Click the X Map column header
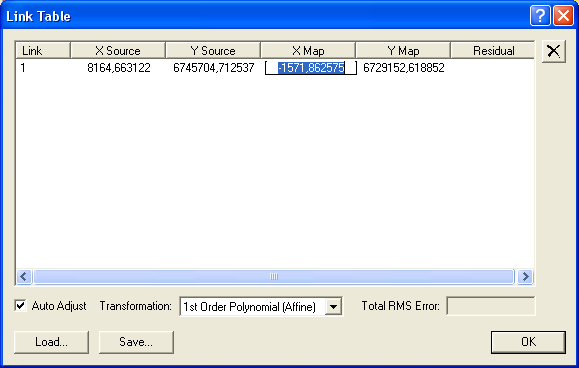This screenshot has width=579, height=368. (308, 51)
